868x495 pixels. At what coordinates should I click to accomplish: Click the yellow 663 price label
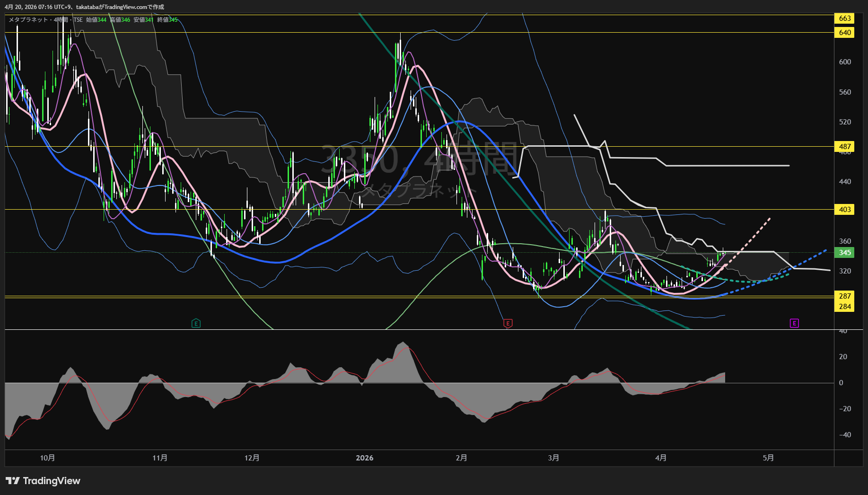point(844,18)
